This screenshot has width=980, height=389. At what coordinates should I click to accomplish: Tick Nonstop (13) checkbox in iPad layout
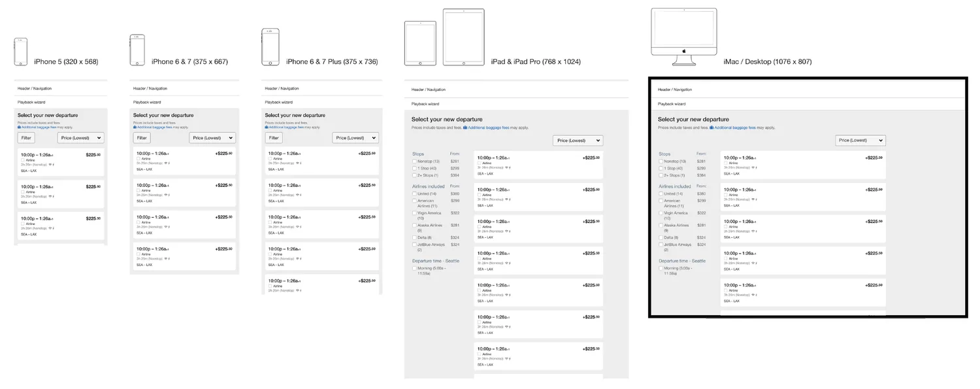(x=414, y=161)
